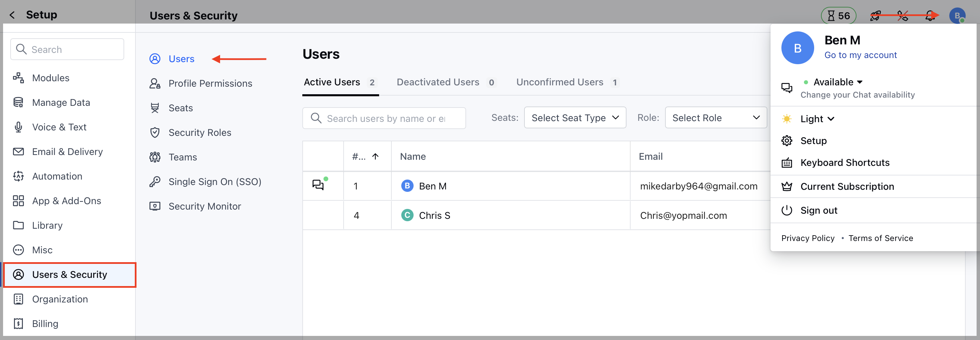The width and height of the screenshot is (980, 340).
Task: Select the Single Sign On key icon
Action: 155,181
